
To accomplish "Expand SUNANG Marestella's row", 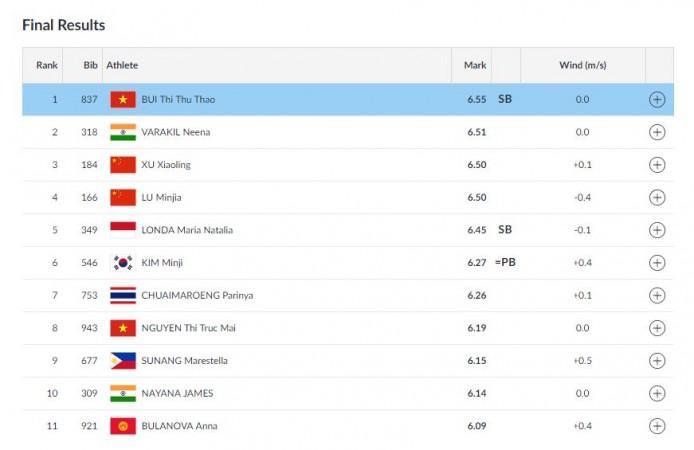I will pos(657,361).
